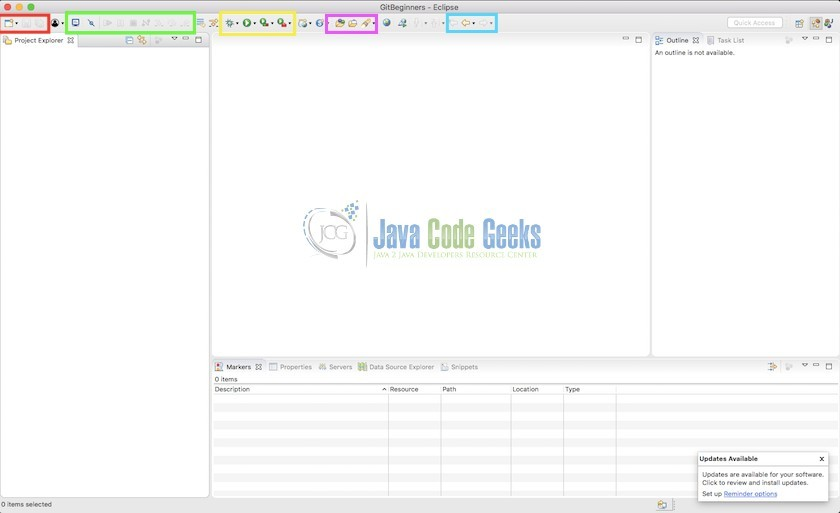
Task: Sort by the Resource column header
Action: pos(415,389)
